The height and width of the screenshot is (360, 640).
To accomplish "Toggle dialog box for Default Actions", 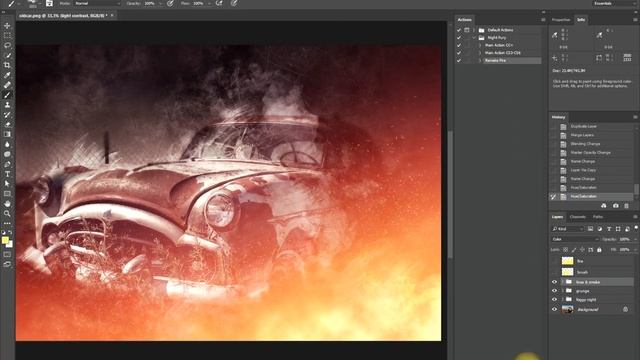I will pyautogui.click(x=467, y=30).
